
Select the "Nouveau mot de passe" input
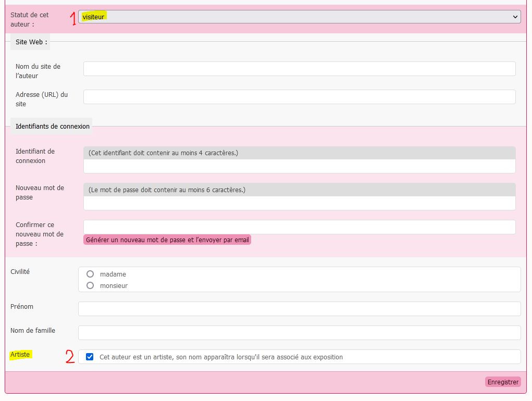(x=299, y=203)
